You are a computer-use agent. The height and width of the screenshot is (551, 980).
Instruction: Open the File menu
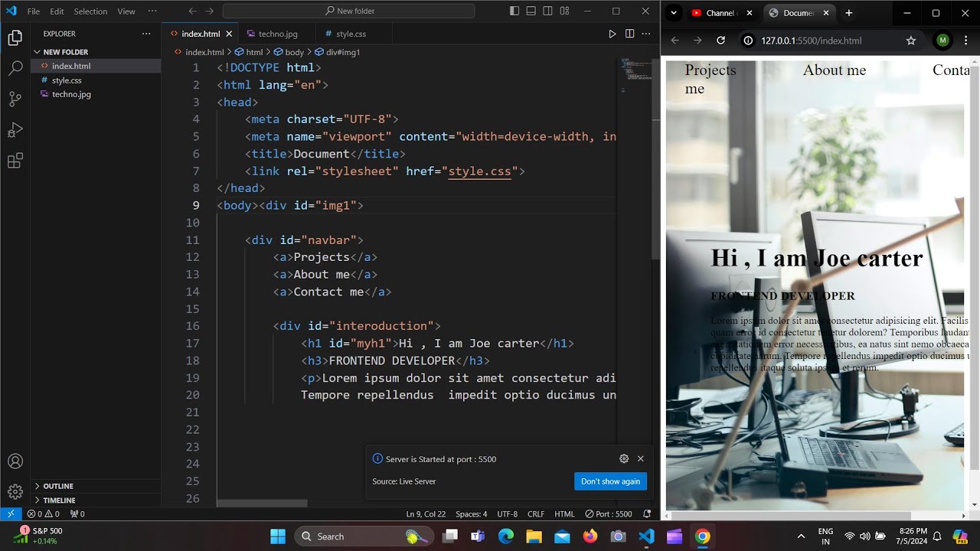pyautogui.click(x=34, y=11)
